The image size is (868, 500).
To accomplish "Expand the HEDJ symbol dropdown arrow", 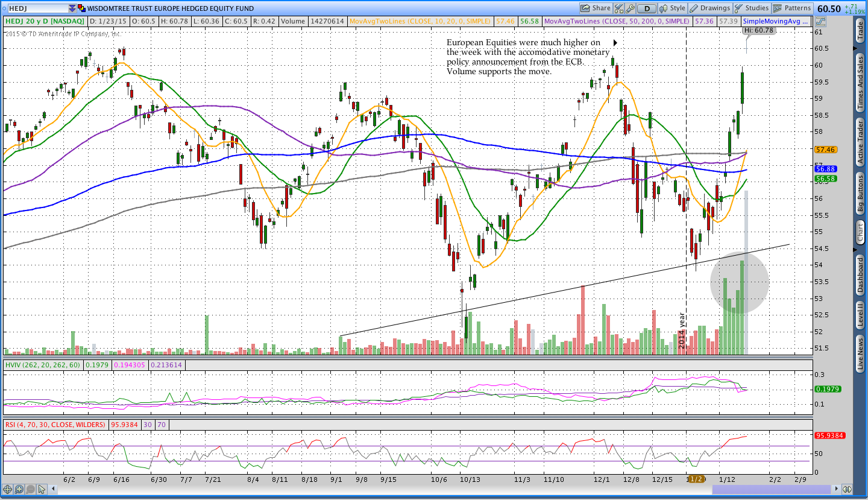I will coord(72,8).
